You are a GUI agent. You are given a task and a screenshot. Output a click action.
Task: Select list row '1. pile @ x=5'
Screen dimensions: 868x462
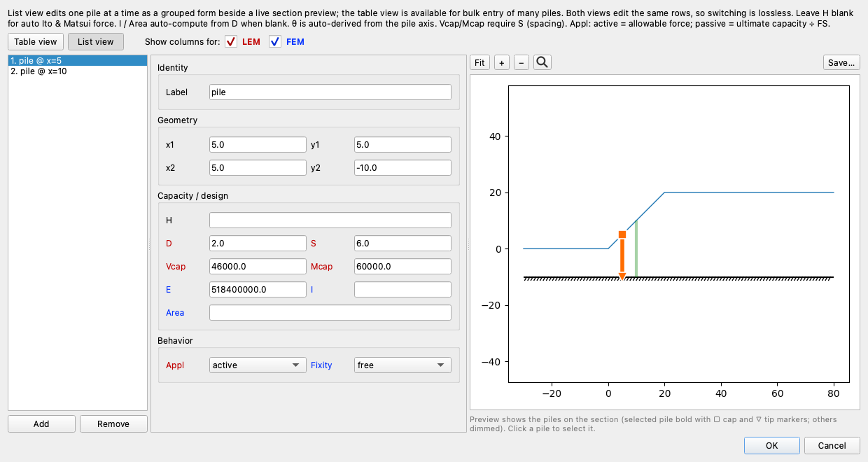point(78,61)
